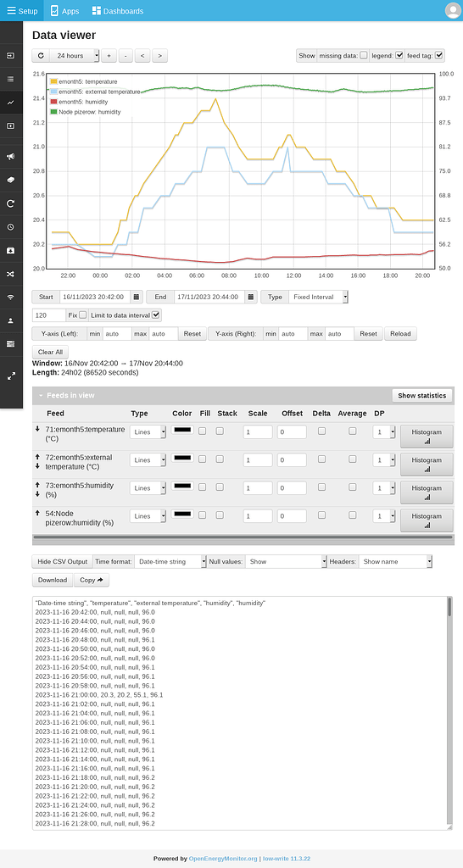Open DP dropdown for feed 72 external temperature
The height and width of the screenshot is (868, 463).
(x=384, y=460)
